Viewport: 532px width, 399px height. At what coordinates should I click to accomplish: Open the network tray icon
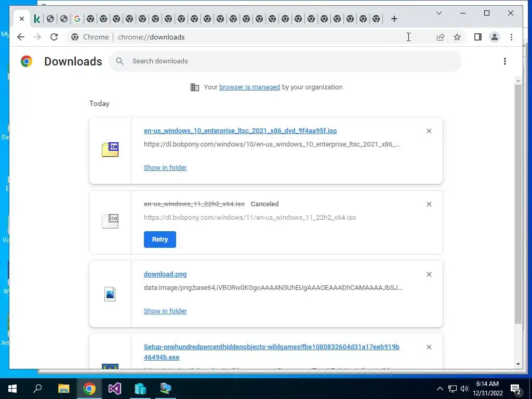click(x=453, y=389)
